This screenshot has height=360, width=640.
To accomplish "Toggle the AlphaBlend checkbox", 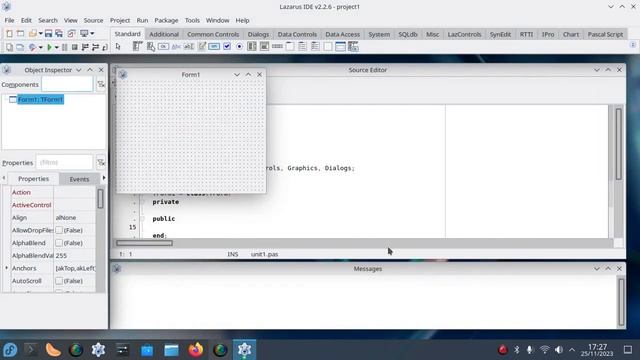I will click(x=59, y=243).
